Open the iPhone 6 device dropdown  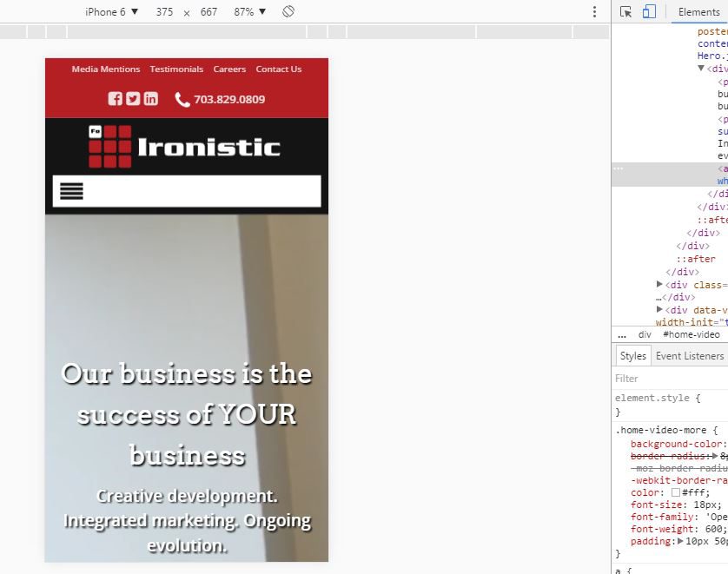point(111,12)
